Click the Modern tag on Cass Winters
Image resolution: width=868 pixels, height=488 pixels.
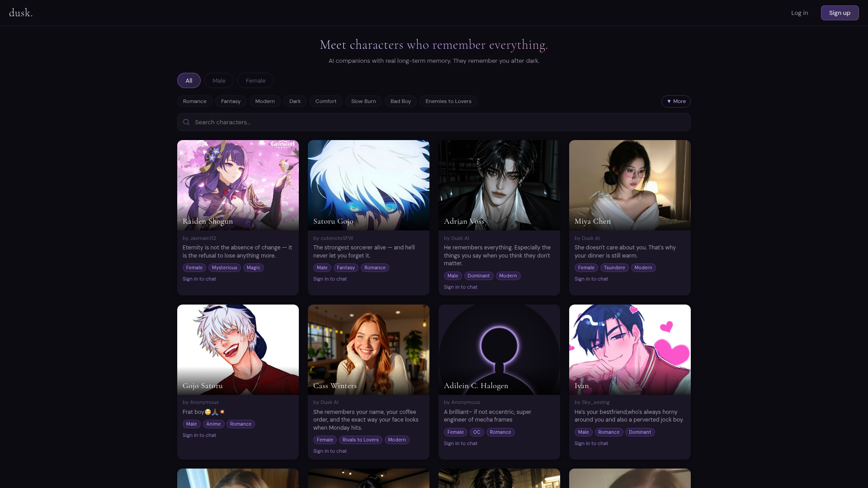(397, 440)
